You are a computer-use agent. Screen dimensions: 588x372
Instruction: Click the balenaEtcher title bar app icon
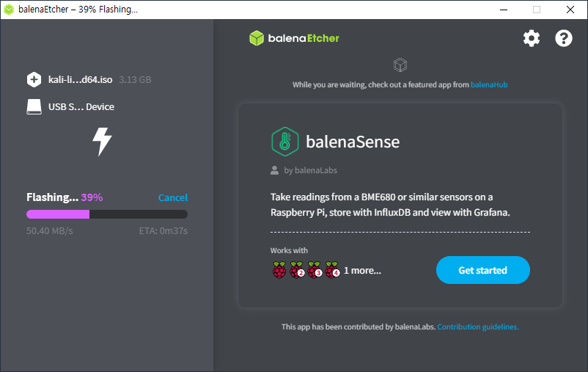pyautogui.click(x=9, y=10)
